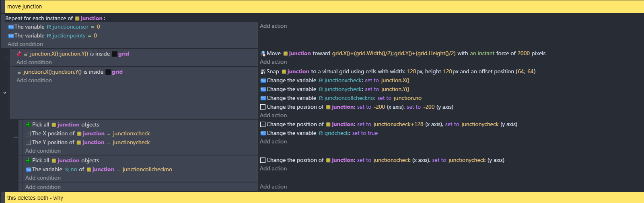
Task: Open the 'an instant' force type parameter
Action: point(482,54)
